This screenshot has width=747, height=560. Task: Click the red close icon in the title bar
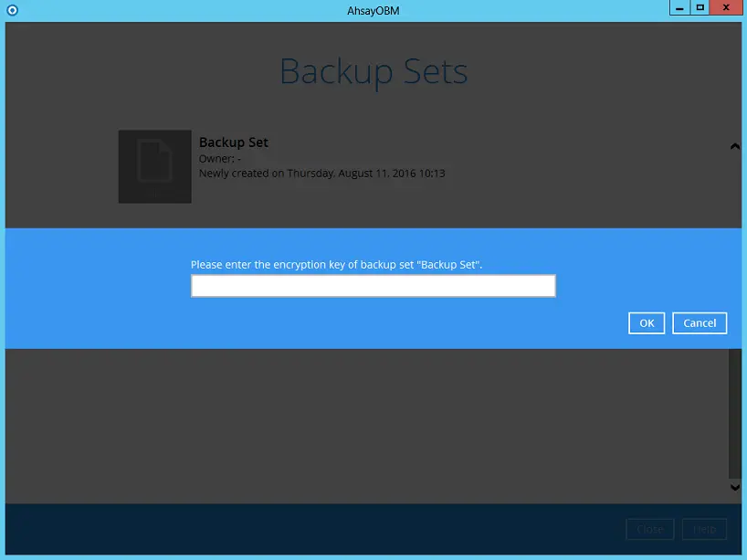click(726, 7)
